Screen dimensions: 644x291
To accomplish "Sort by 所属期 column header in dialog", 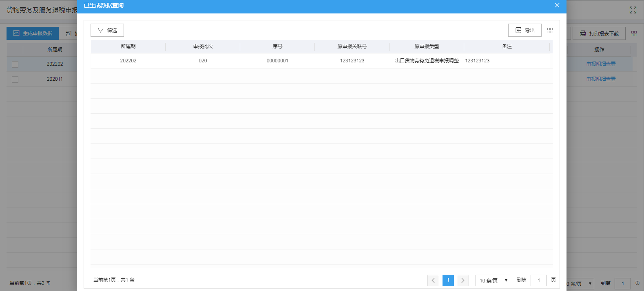I will pos(128,46).
